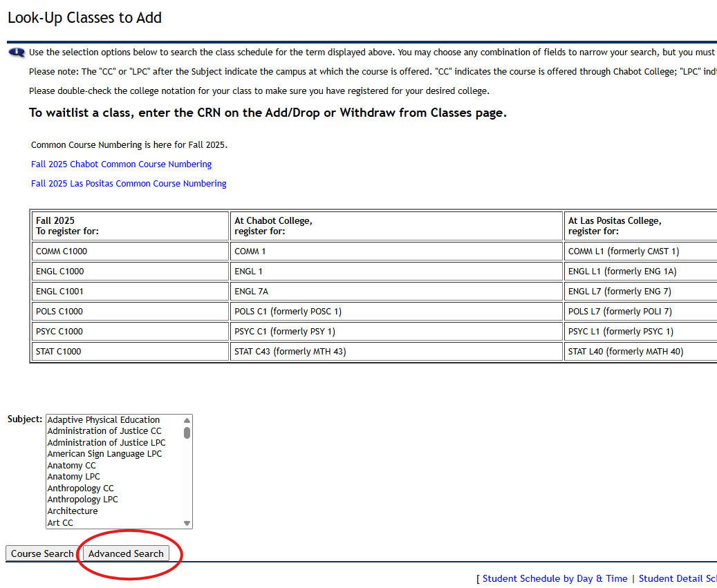Select Administration of Justice CC subject
Screen dimensions: 717x588
pos(104,431)
